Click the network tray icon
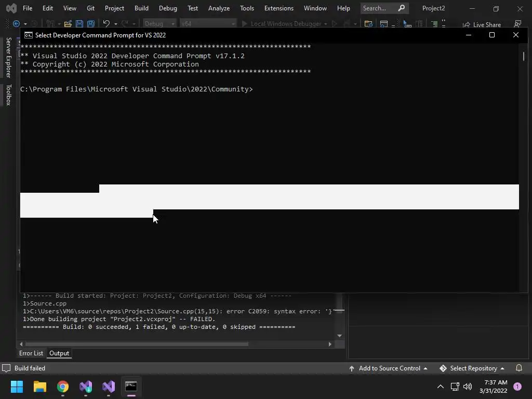 (455, 387)
